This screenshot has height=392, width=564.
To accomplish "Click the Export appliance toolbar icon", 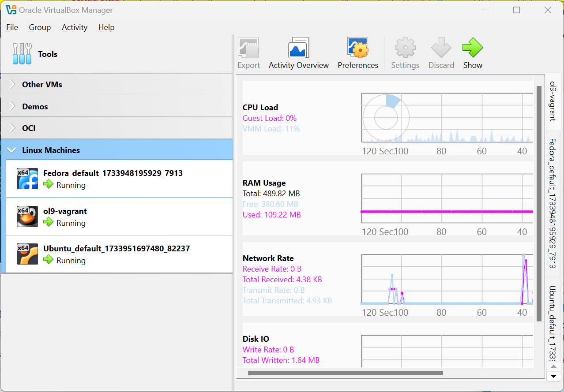I will point(248,48).
